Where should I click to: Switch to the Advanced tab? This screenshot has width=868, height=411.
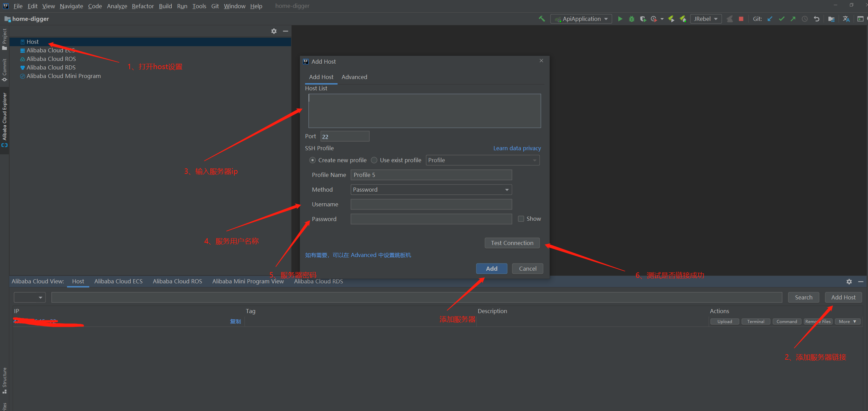pyautogui.click(x=354, y=77)
